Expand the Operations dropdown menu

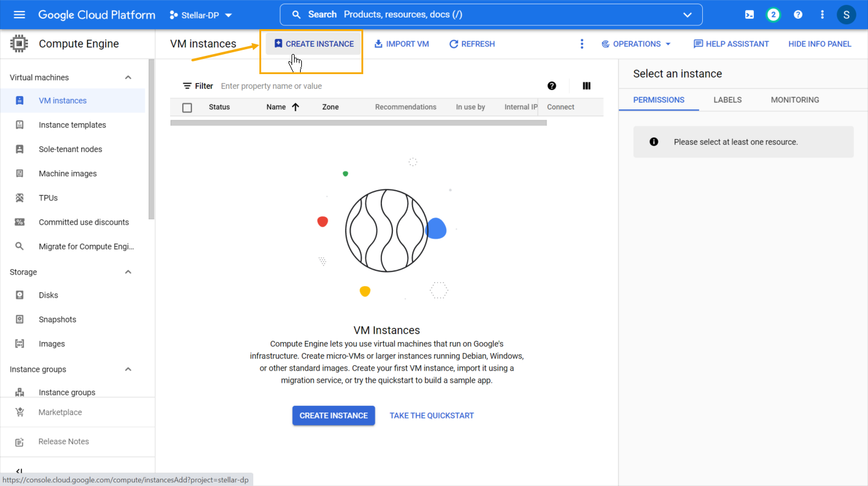pos(636,44)
